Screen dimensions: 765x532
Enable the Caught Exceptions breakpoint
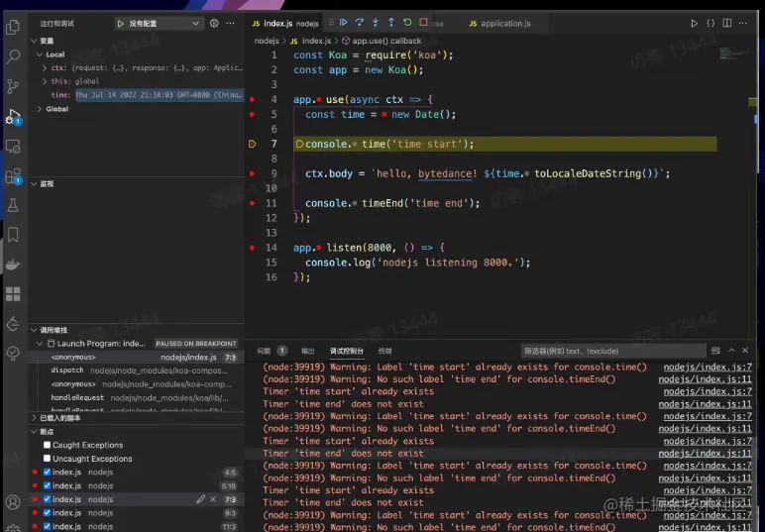coord(47,445)
